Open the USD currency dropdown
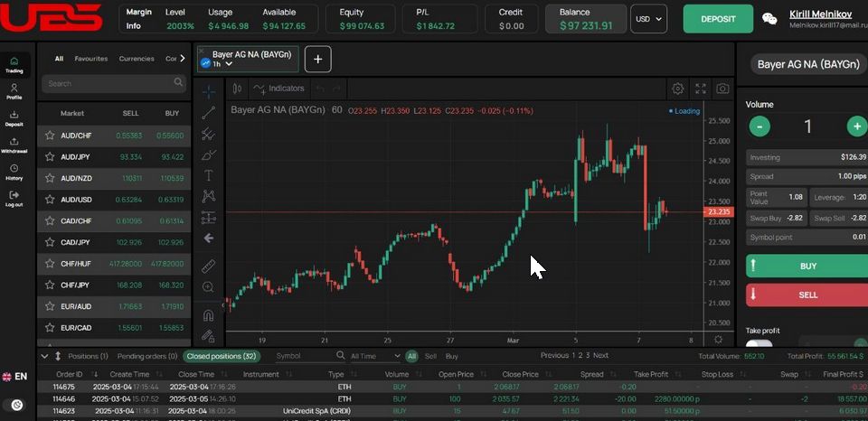The width and height of the screenshot is (868, 421). [649, 19]
